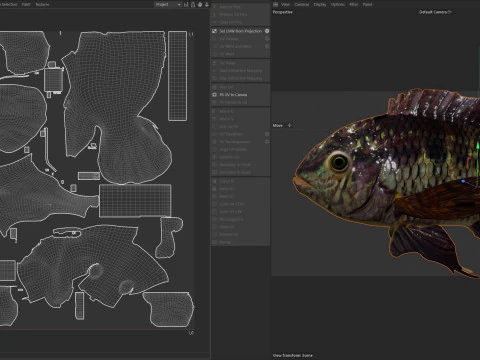Open the viewport Panel menu
The height and width of the screenshot is (360, 480).
click(367, 4)
